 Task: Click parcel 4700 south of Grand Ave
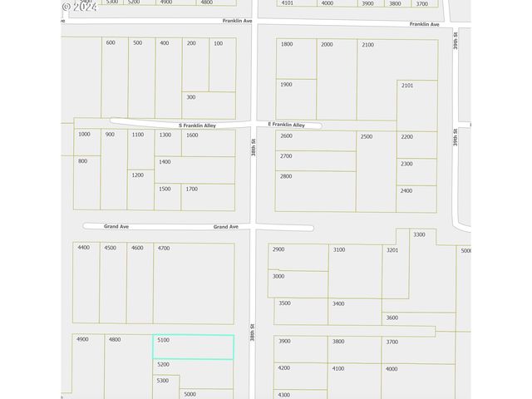(193, 283)
